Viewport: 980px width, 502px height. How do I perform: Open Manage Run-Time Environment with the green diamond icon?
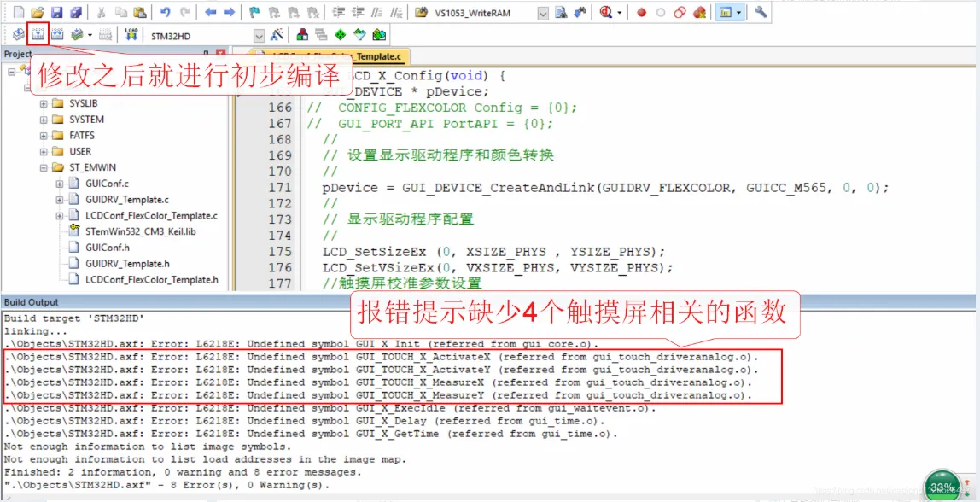click(341, 34)
